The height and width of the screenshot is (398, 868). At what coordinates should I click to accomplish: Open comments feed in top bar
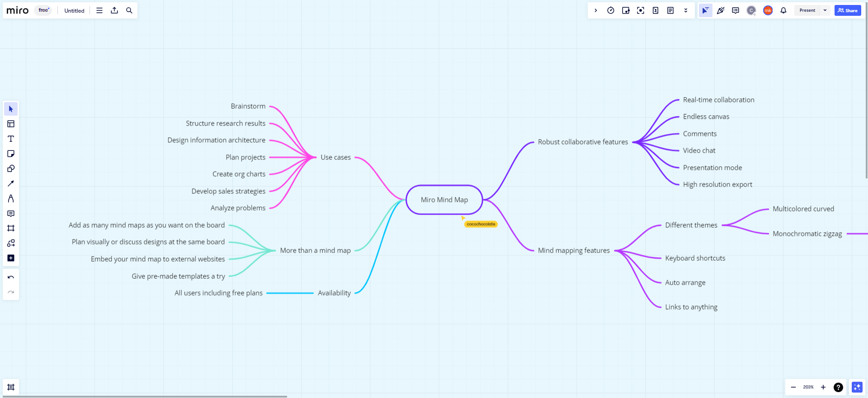[736, 10]
